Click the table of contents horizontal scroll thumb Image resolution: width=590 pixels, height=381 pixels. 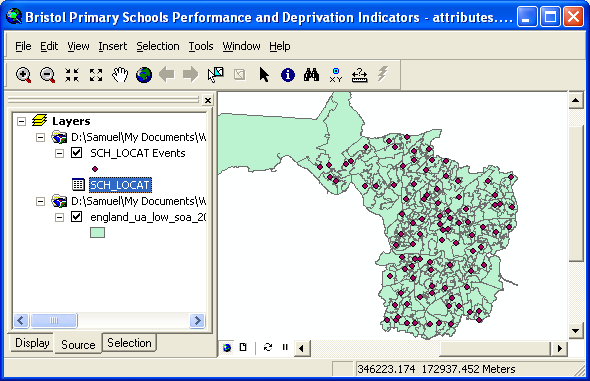(54, 320)
